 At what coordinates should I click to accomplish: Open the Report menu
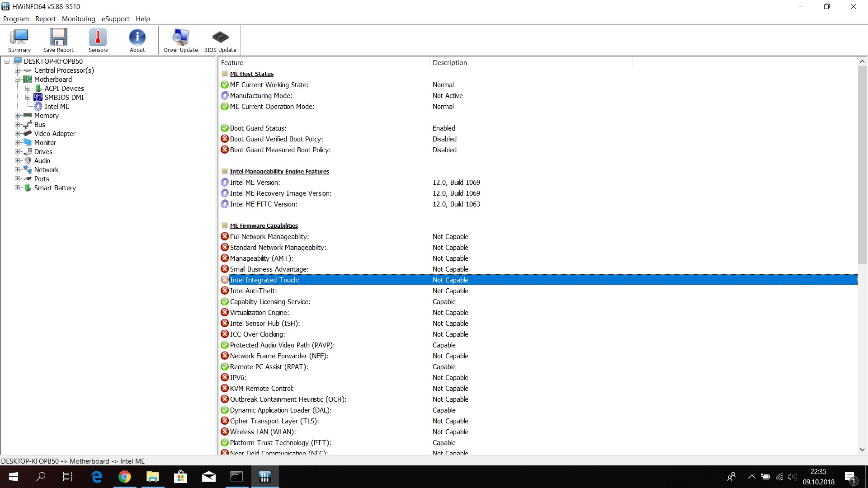(x=45, y=19)
